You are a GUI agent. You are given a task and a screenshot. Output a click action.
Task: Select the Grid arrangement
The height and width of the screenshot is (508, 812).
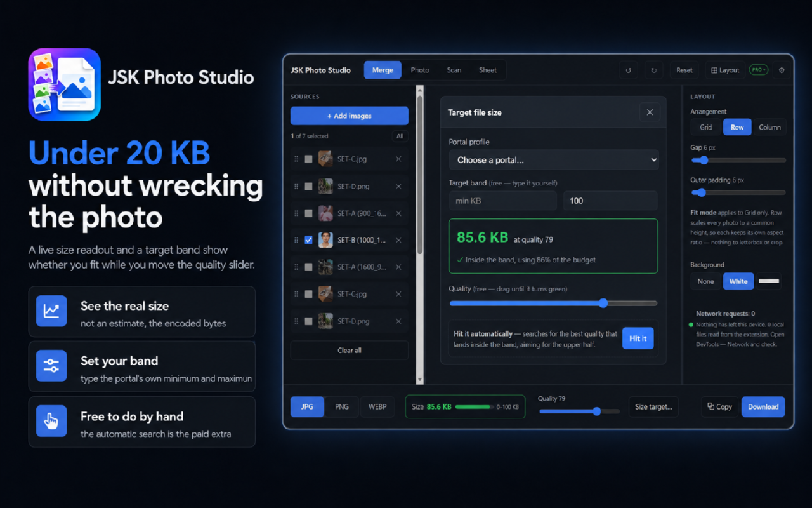706,127
